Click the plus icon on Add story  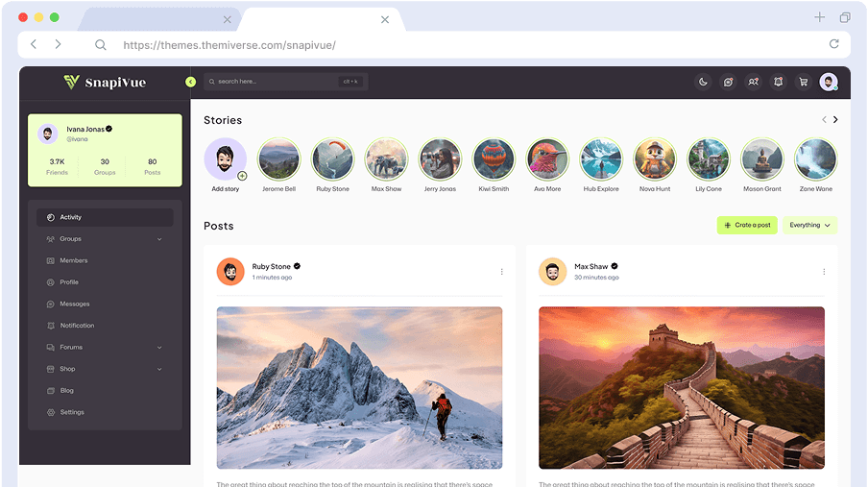tap(242, 176)
